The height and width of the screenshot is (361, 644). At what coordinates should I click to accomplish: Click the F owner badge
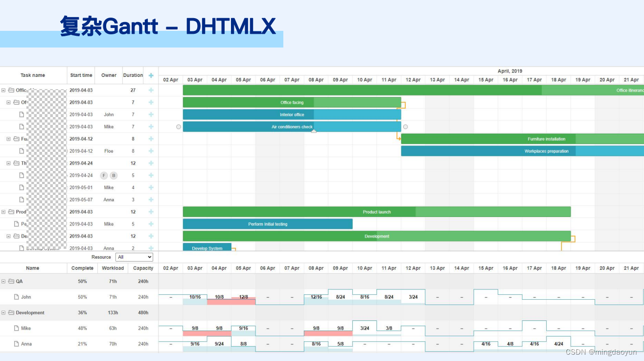104,175
